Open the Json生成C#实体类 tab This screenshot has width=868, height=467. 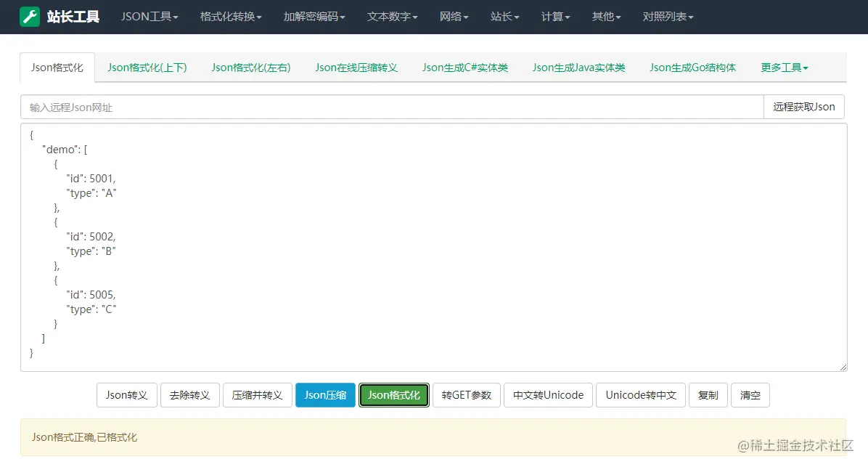tap(465, 68)
